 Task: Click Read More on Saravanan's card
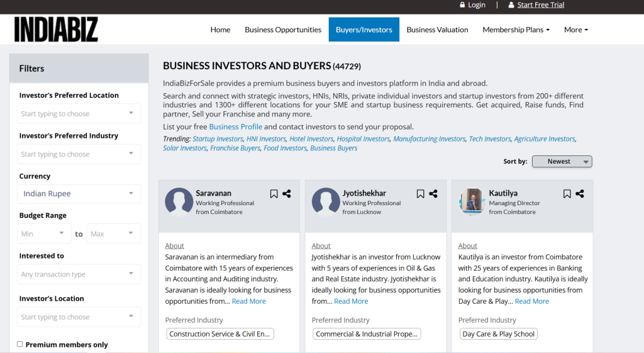click(249, 301)
